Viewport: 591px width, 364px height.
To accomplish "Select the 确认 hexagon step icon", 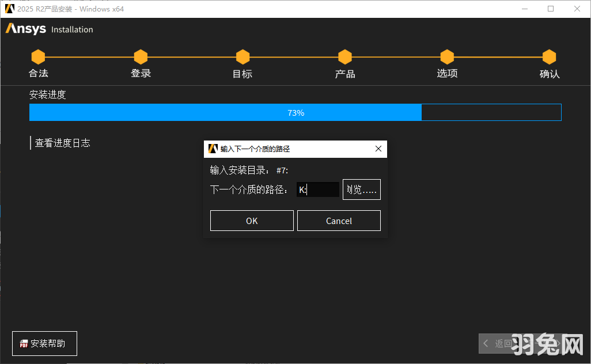I will (x=549, y=57).
